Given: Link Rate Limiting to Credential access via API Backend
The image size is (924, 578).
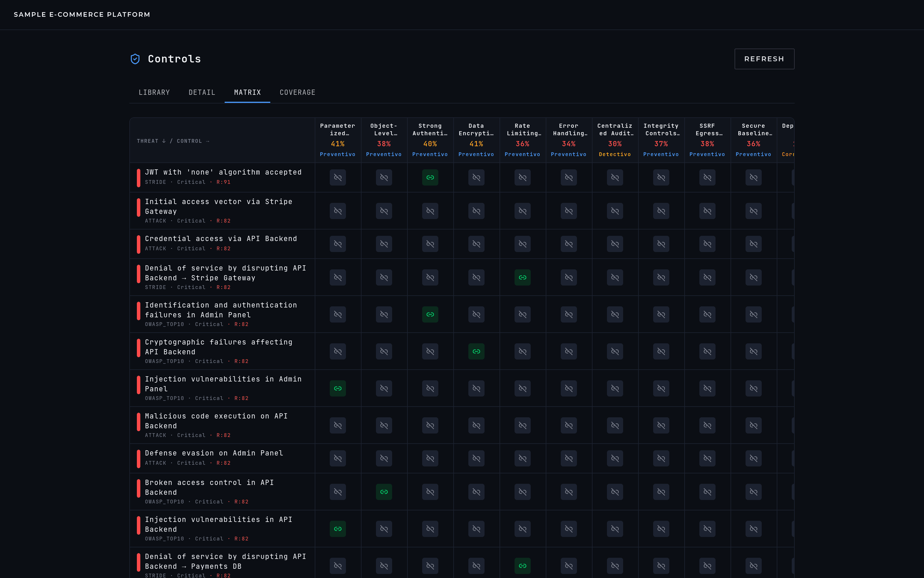Looking at the screenshot, I should point(522,244).
